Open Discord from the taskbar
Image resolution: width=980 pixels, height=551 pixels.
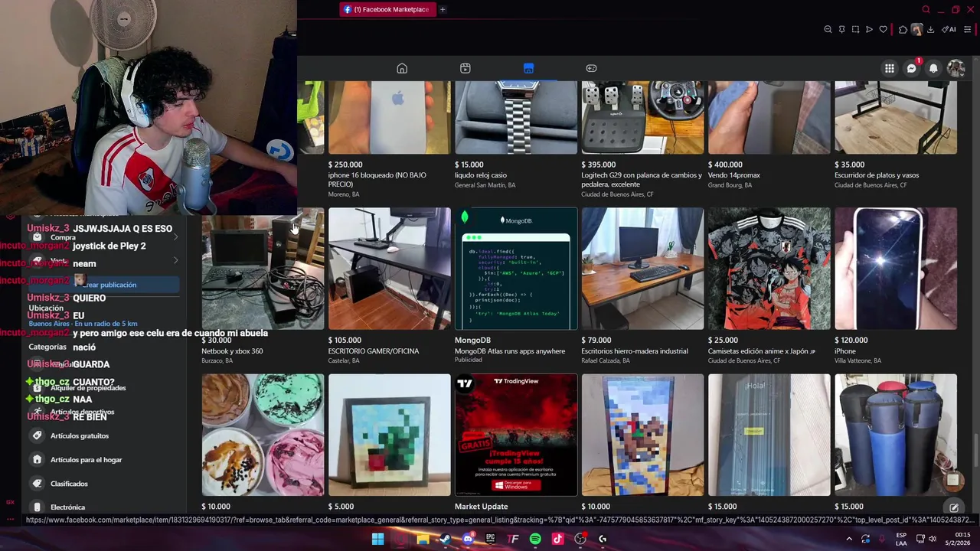[x=468, y=539]
